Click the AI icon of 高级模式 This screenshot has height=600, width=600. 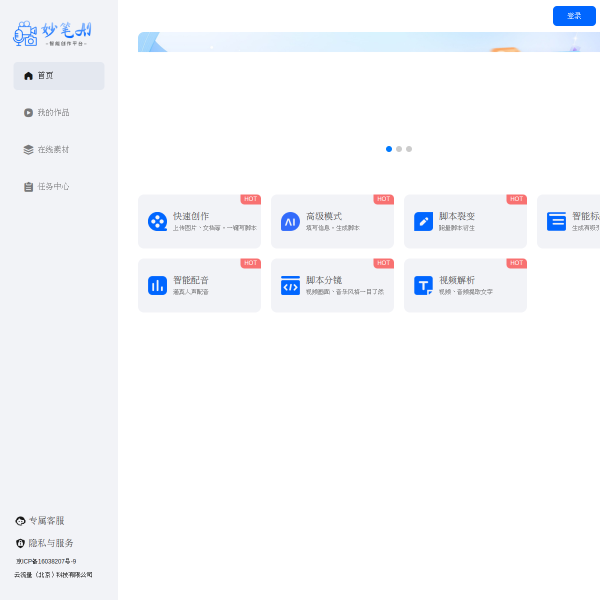tap(290, 221)
